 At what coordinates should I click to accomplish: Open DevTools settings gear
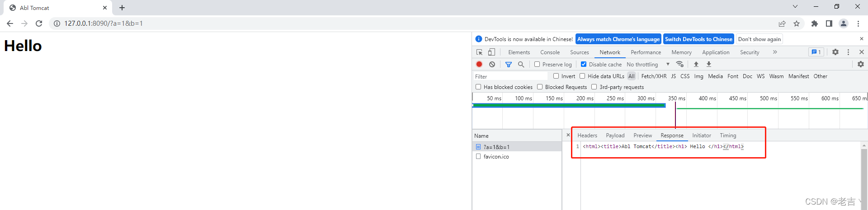pos(835,52)
